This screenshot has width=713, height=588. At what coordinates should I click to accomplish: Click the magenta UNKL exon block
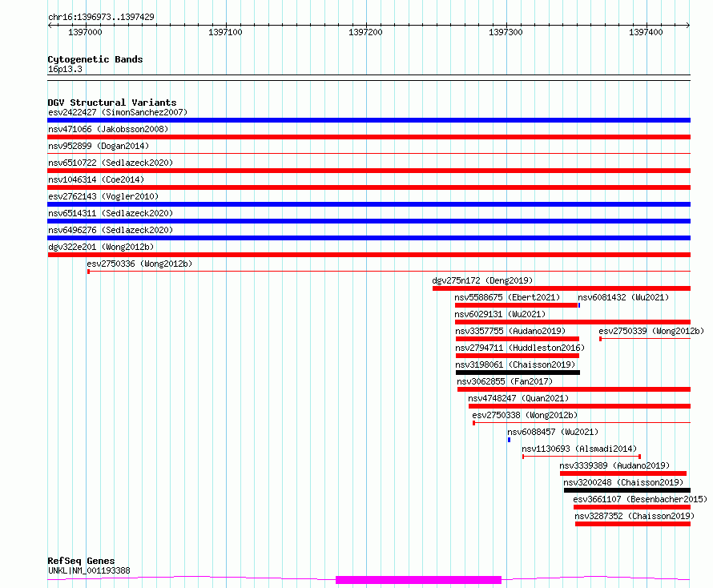pos(418,580)
